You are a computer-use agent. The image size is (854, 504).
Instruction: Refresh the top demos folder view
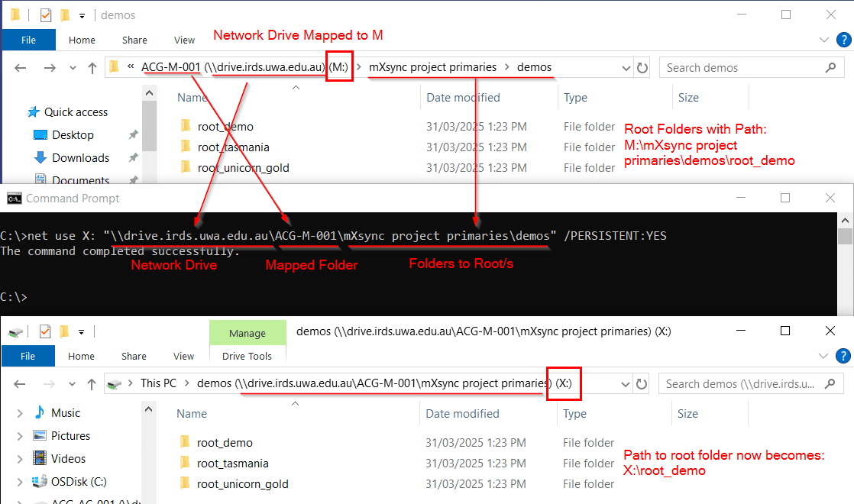[x=642, y=68]
